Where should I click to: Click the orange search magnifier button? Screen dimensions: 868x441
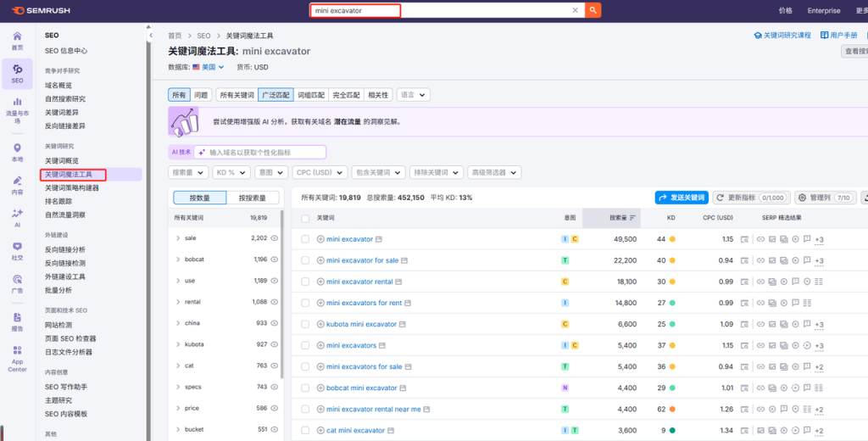[x=593, y=10]
